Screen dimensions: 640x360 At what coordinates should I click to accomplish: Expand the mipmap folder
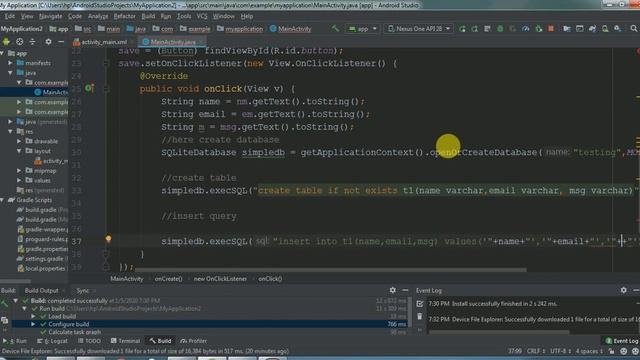(x=19, y=171)
